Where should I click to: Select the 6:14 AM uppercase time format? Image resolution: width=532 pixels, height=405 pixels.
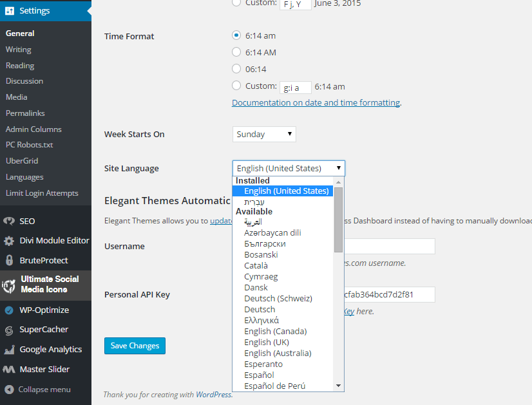tap(236, 52)
